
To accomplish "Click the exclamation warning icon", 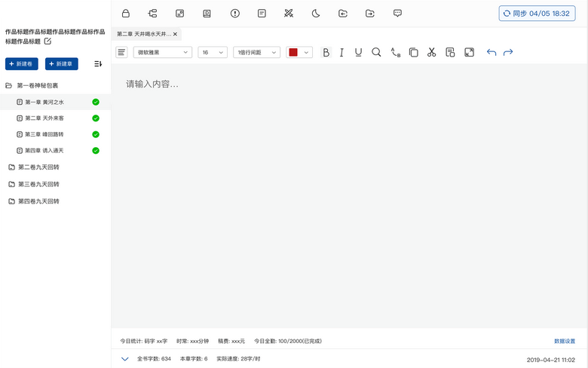I will pyautogui.click(x=234, y=14).
